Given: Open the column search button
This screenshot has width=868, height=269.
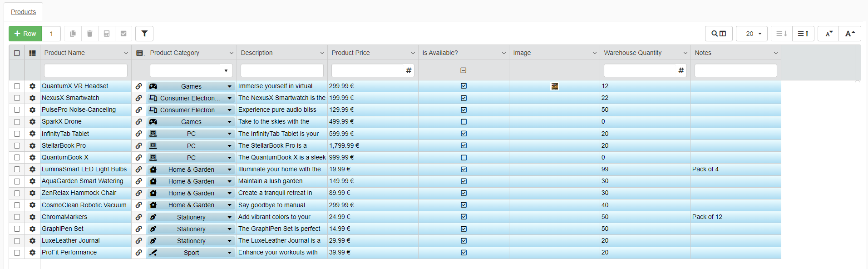Looking at the screenshot, I should coord(718,34).
